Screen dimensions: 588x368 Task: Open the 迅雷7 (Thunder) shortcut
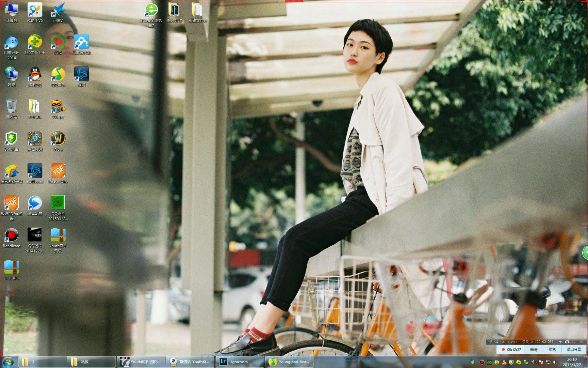tap(58, 13)
